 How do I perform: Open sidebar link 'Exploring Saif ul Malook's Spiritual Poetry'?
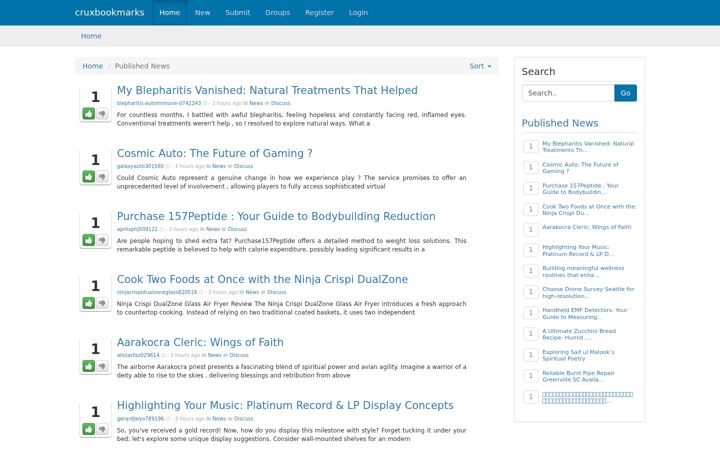click(578, 355)
